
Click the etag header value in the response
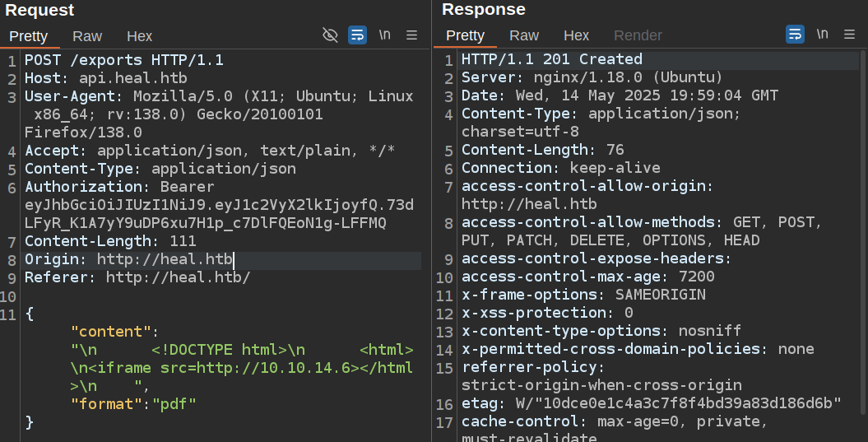click(675, 403)
